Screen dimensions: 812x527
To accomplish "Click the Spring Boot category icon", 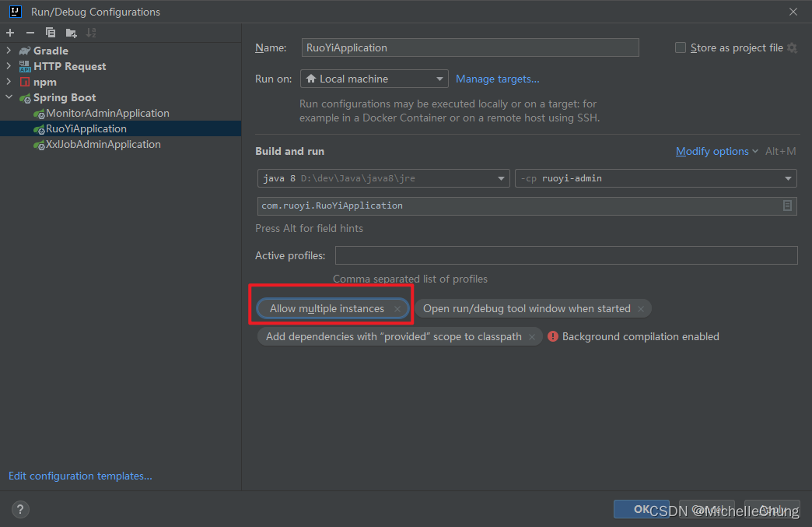I will (25, 98).
